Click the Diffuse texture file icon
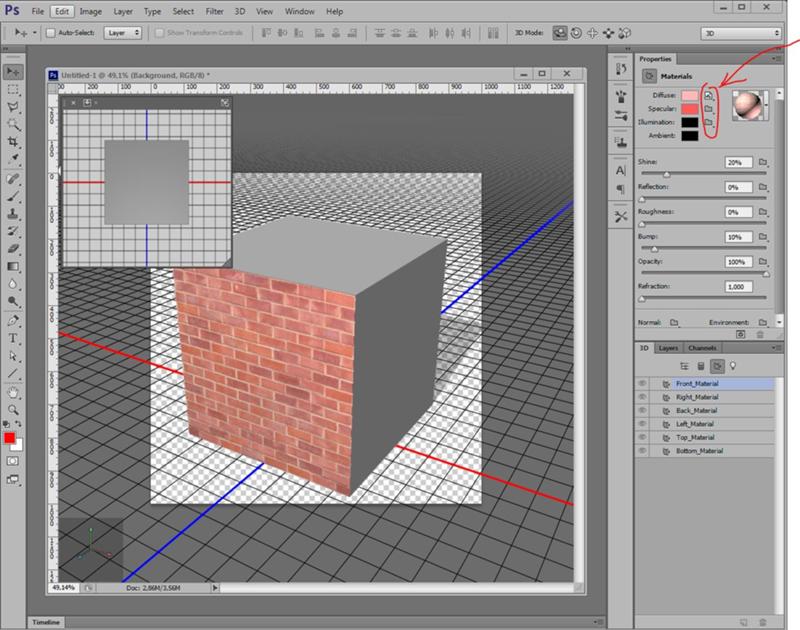This screenshot has height=630, width=800. pos(707,94)
